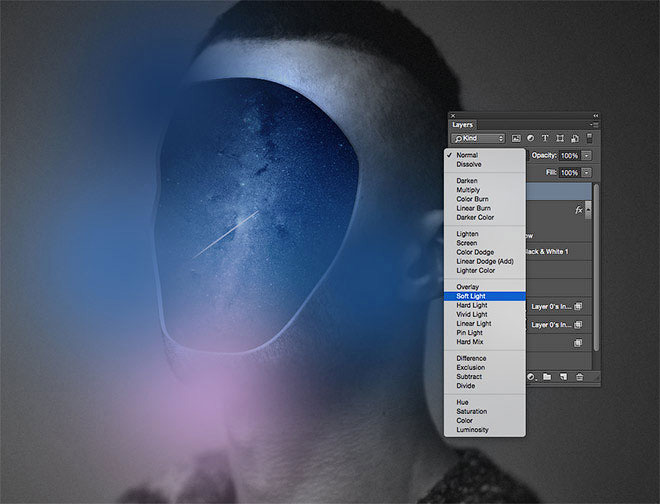Screen dimensions: 660x504
Task: Choose Color blend mode
Action: point(485,421)
